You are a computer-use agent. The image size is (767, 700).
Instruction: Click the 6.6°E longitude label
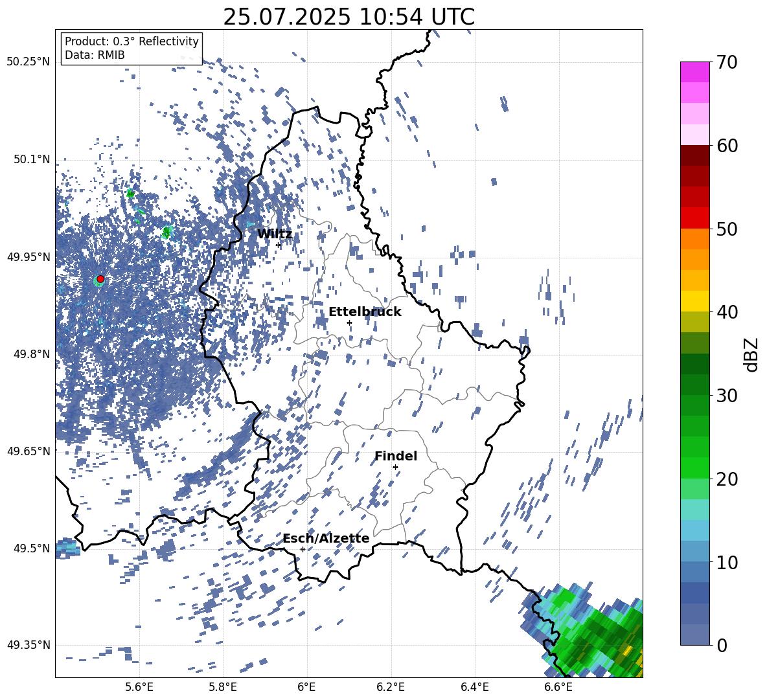[558, 687]
